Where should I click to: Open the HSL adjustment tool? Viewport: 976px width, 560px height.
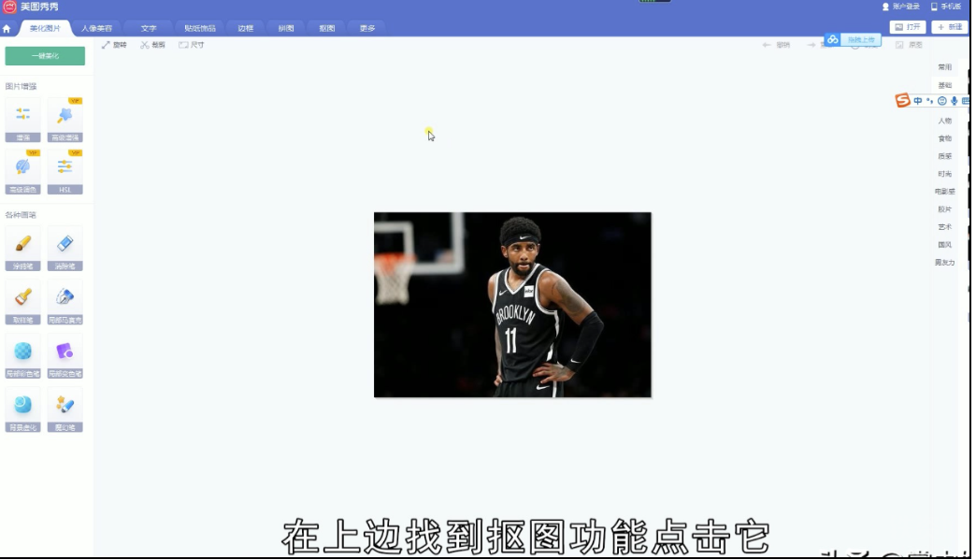coord(65,168)
